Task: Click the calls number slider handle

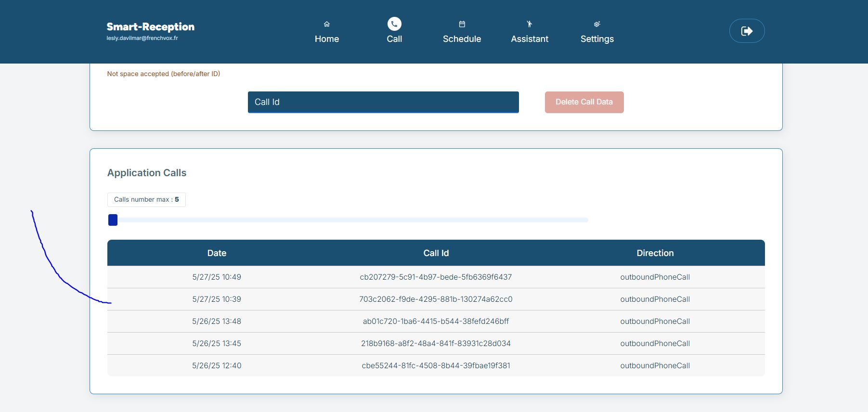Action: pos(113,220)
